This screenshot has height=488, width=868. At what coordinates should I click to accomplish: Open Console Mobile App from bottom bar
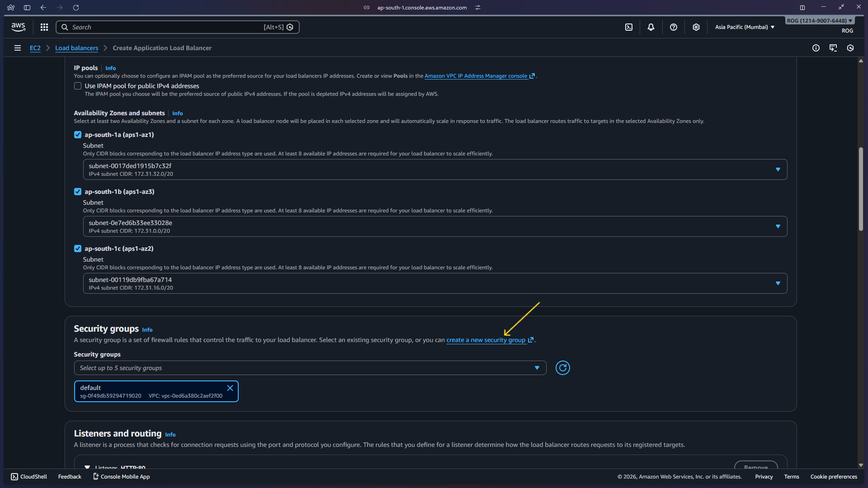pos(121,476)
